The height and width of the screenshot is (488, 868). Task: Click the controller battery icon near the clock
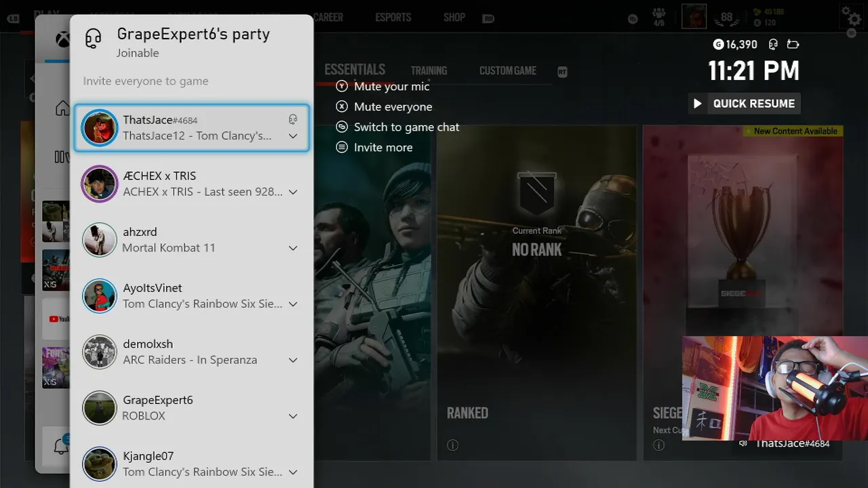point(793,45)
